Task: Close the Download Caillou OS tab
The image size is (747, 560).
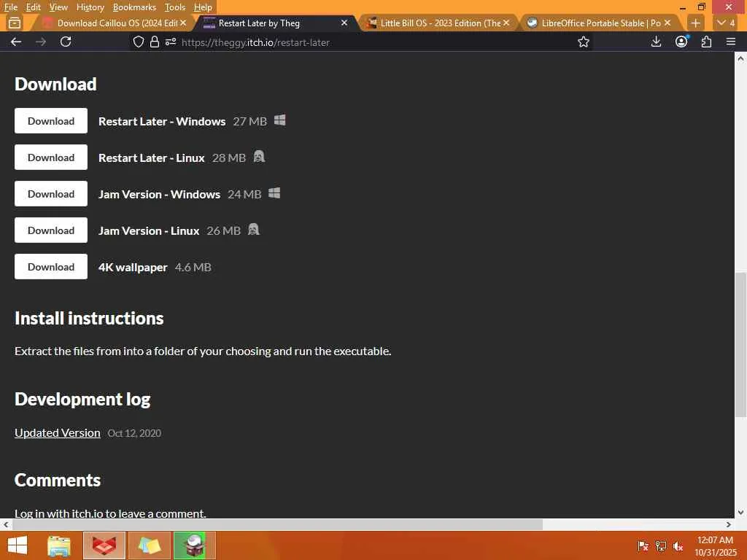Action: [x=183, y=23]
